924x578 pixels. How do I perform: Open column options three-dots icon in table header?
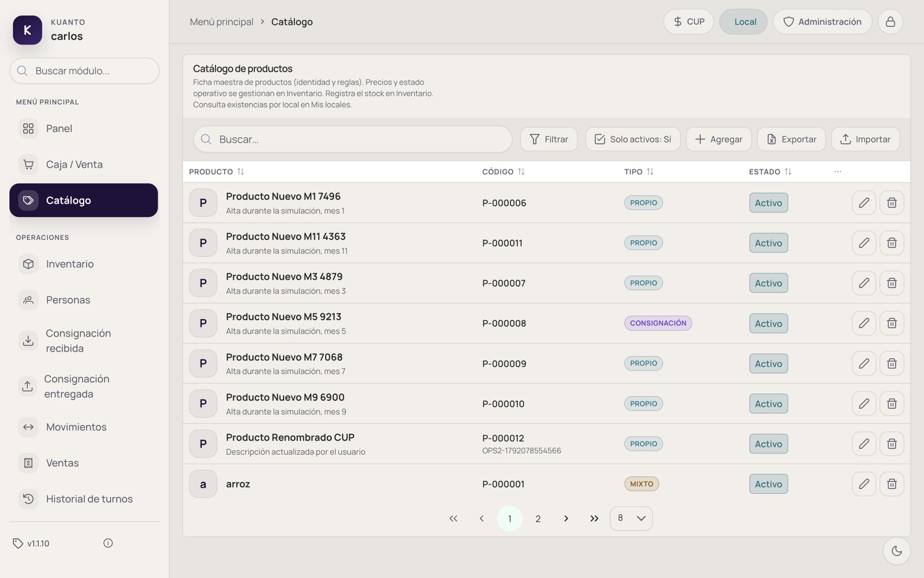click(838, 172)
